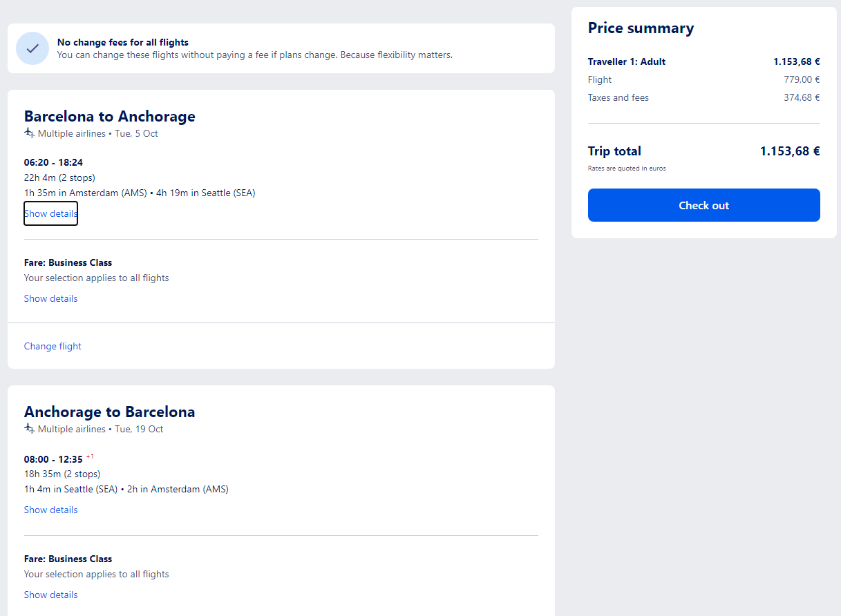Show Business Class fare details for return flight
This screenshot has width=841, height=616.
(50, 595)
